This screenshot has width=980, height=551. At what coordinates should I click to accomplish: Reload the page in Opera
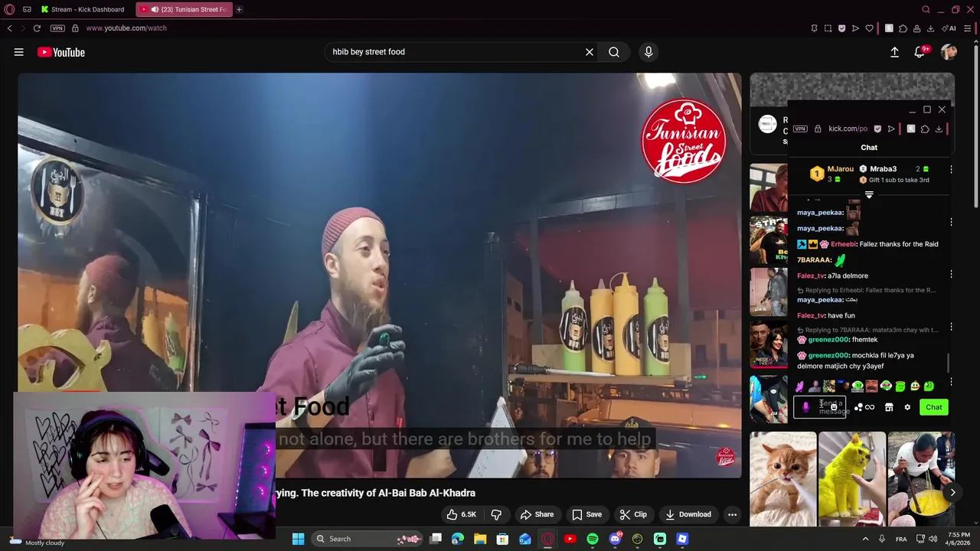coord(37,28)
